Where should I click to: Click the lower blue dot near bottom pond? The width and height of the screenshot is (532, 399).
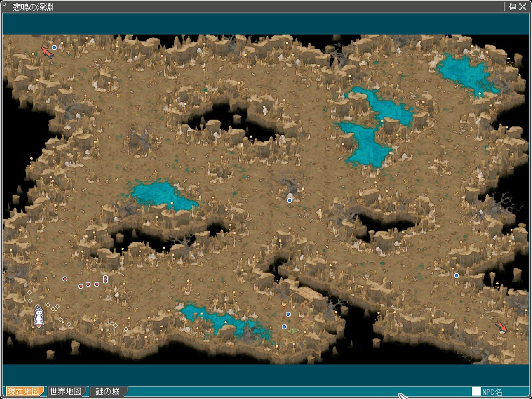284,327
